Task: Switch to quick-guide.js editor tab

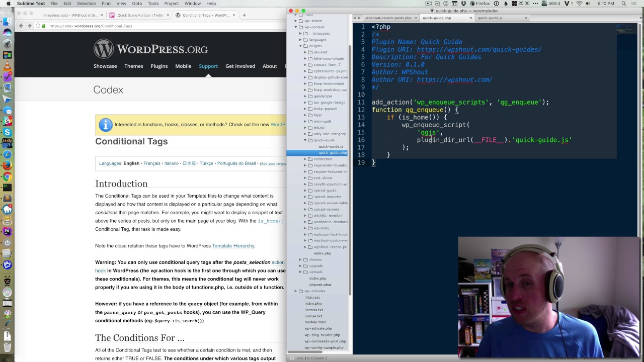Action: click(490, 18)
